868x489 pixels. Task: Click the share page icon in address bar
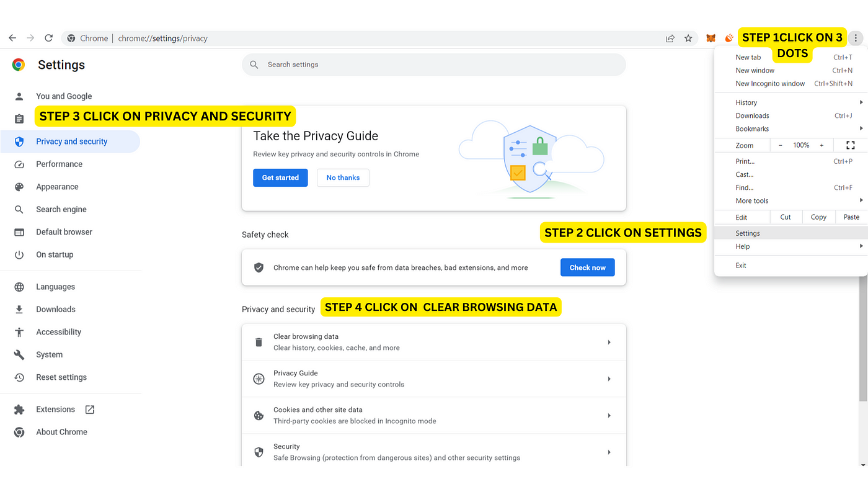tap(670, 38)
